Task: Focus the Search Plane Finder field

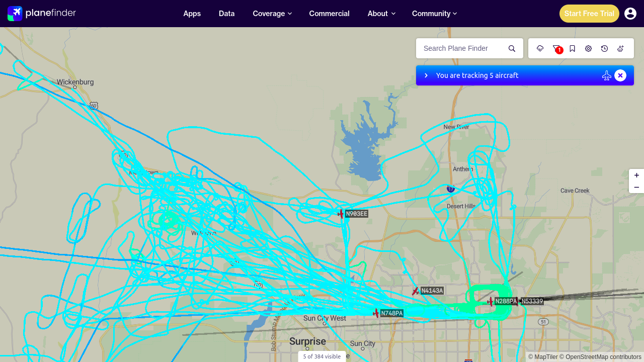Action: [463, 48]
